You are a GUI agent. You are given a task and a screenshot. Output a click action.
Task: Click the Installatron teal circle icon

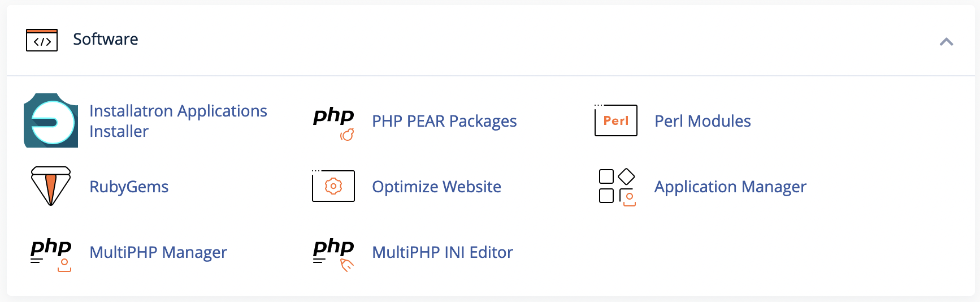click(x=51, y=120)
